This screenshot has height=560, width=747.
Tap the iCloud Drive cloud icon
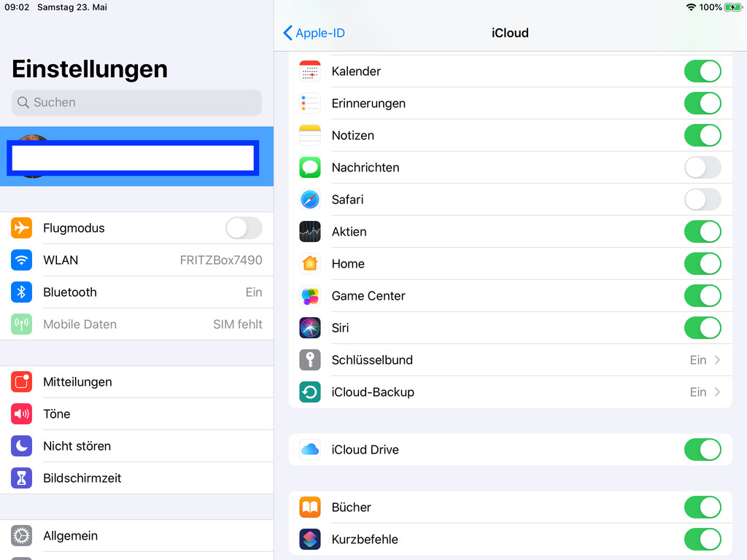(309, 449)
